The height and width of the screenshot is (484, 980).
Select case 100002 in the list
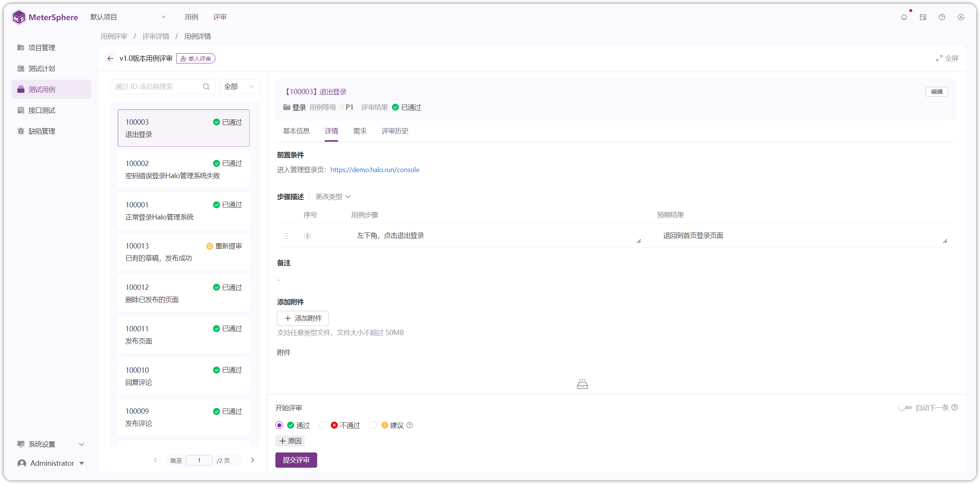183,169
